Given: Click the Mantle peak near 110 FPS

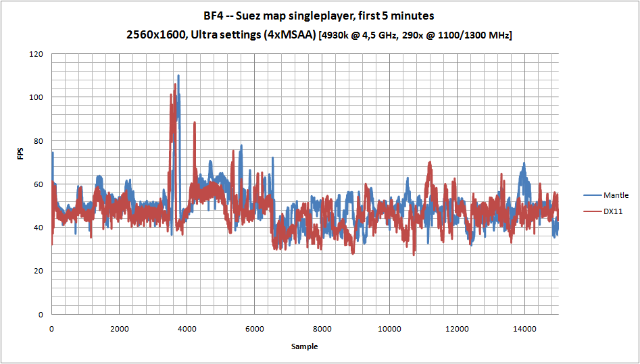Looking at the screenshot, I should click(x=178, y=76).
